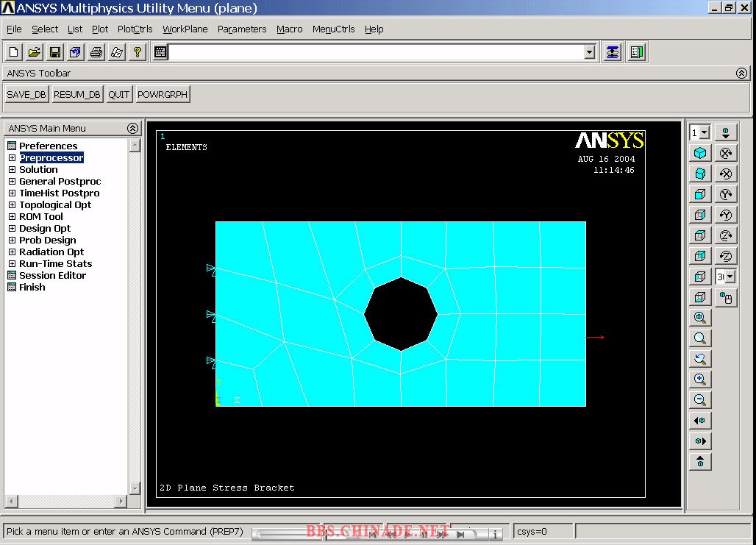Expand the Preprocessor tree node
The image size is (756, 545).
point(12,157)
